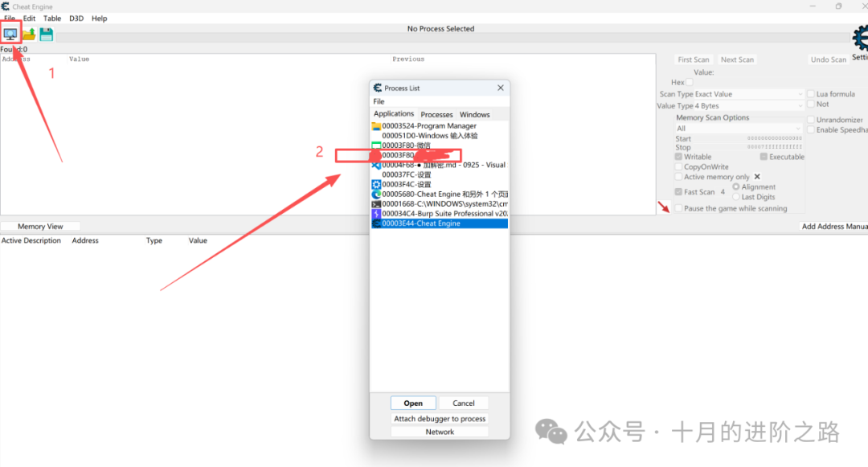The width and height of the screenshot is (868, 467).
Task: Click the Type column header in address list
Action: 154,240
